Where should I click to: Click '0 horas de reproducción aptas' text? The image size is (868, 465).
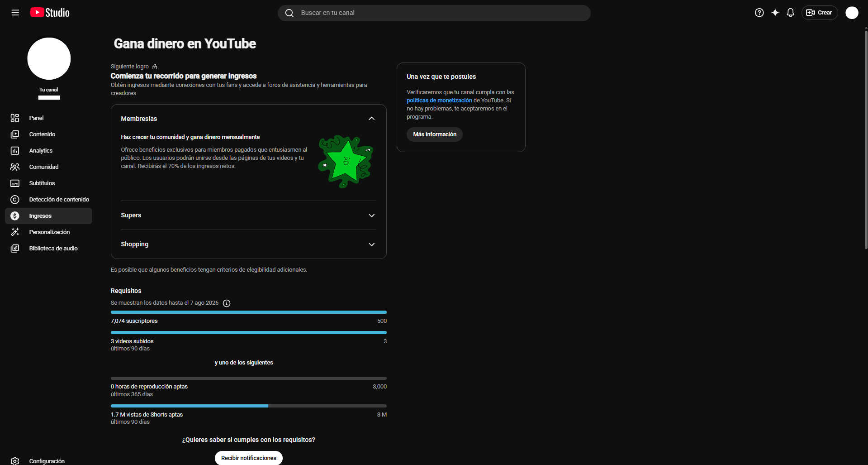[x=149, y=387]
